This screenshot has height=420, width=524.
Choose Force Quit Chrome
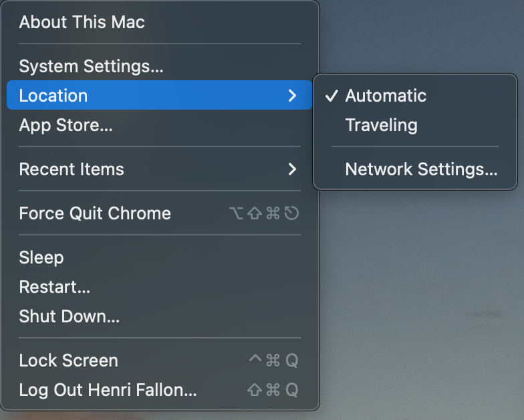pyautogui.click(x=95, y=213)
